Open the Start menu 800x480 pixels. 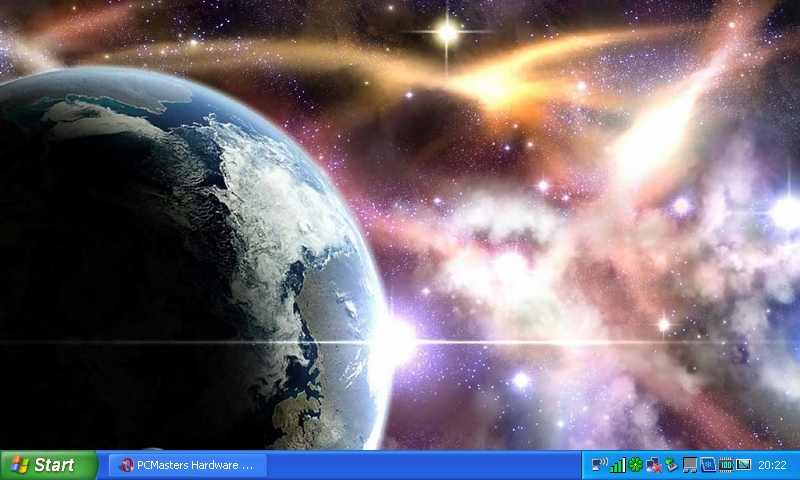pos(48,465)
